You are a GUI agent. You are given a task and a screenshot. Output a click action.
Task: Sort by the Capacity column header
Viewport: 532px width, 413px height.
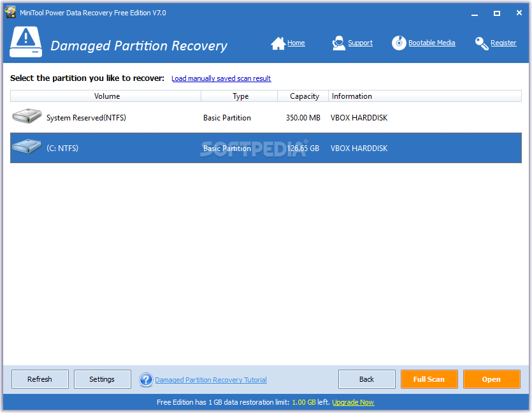click(303, 96)
